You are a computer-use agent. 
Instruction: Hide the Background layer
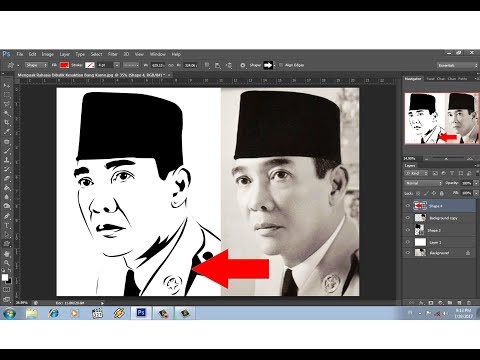[408, 253]
